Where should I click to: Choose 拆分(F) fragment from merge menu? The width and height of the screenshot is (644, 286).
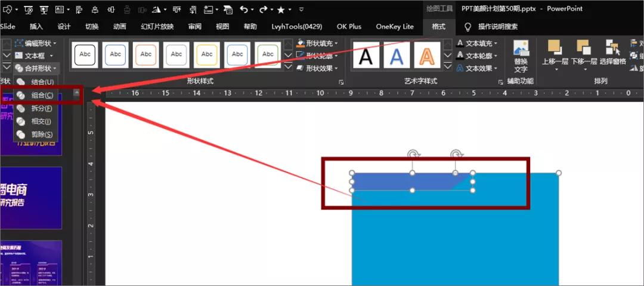pyautogui.click(x=36, y=108)
